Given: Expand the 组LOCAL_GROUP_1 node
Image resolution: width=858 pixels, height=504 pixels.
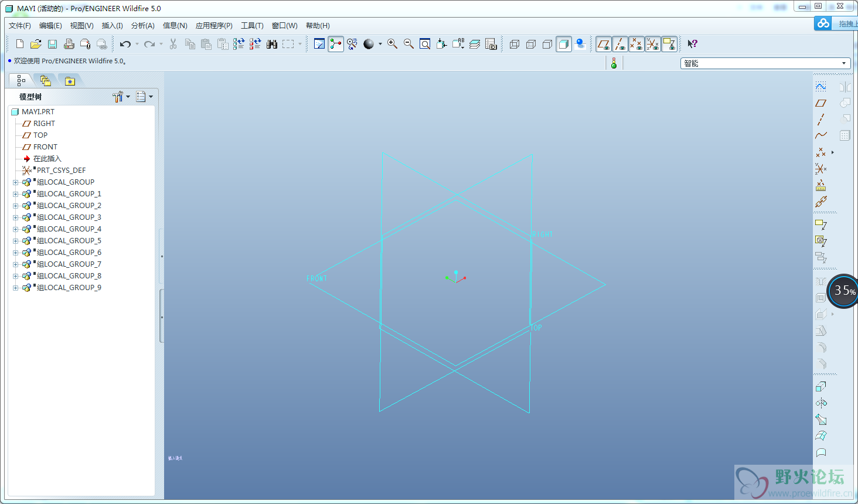Looking at the screenshot, I should tap(16, 194).
